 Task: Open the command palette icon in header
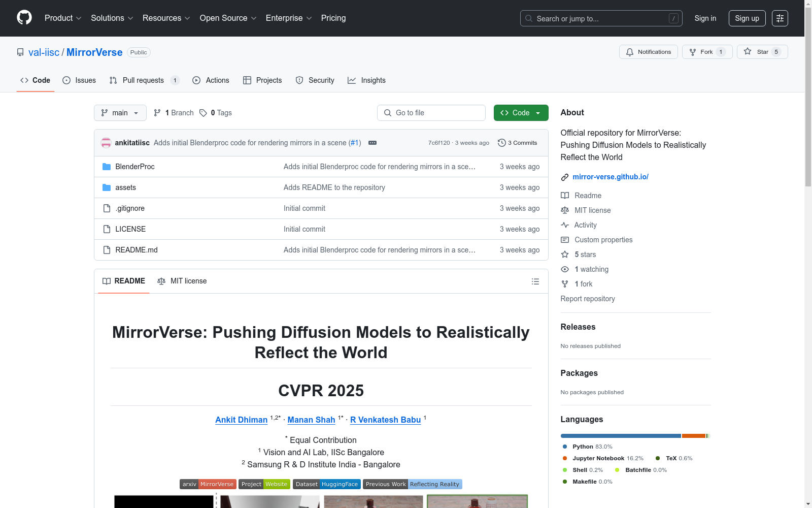coord(780,18)
